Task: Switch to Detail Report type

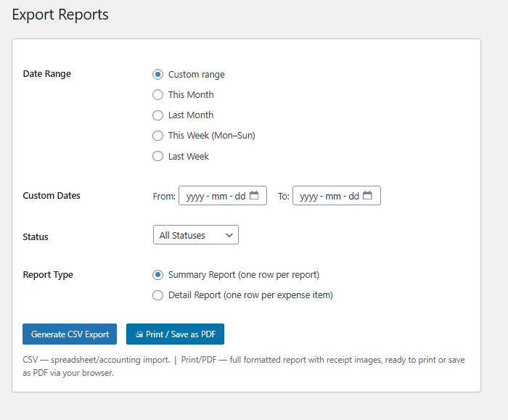Action: (157, 295)
